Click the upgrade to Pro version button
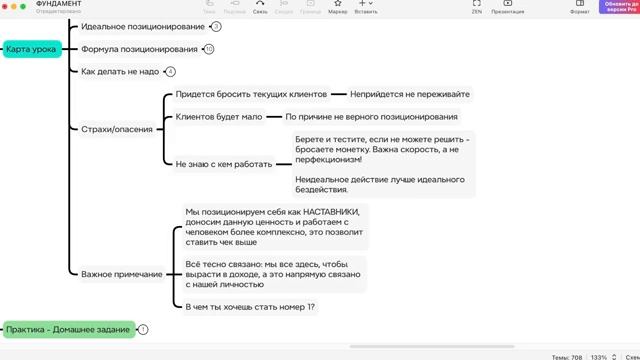The height and width of the screenshot is (360, 640). [x=620, y=7]
